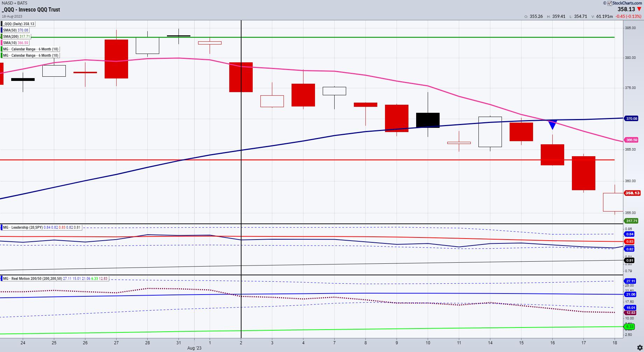This screenshot has width=644, height=352.
Task: Click the high price value 359.41
Action: (x=559, y=16)
